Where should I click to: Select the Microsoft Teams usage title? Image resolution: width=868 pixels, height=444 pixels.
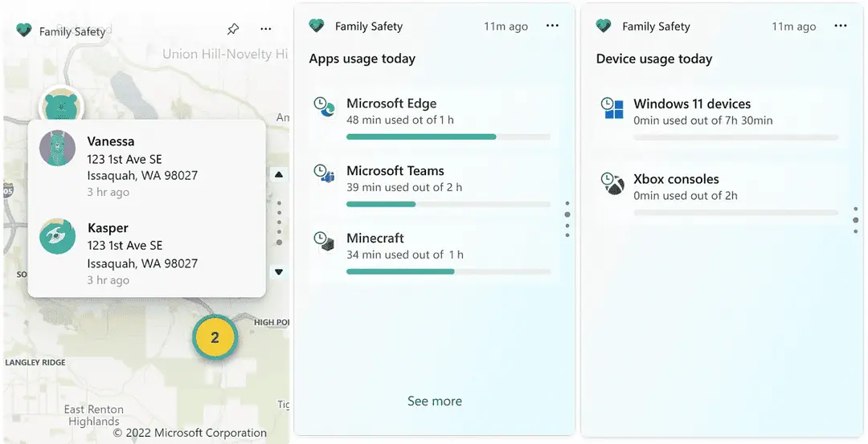point(395,171)
